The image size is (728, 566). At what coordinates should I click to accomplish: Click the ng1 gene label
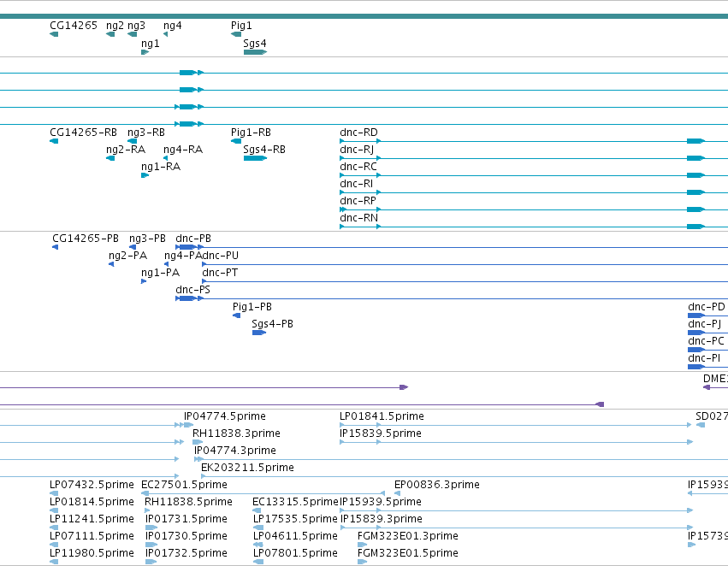click(x=151, y=44)
